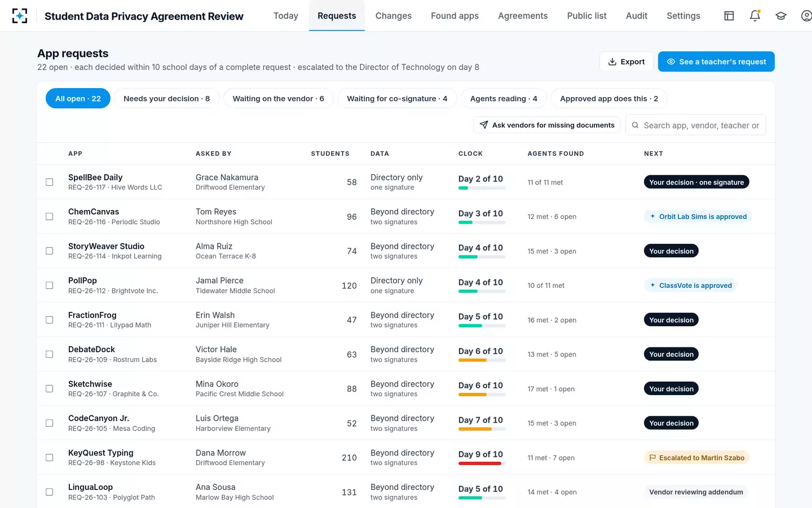Click Your decision for Sketchwise

[x=671, y=388]
